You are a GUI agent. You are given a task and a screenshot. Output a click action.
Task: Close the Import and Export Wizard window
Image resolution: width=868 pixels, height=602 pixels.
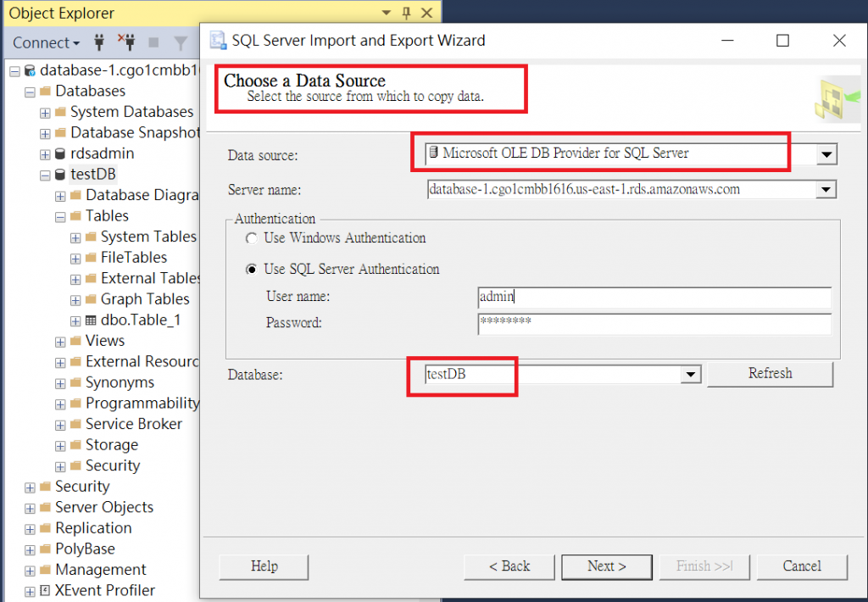click(839, 41)
